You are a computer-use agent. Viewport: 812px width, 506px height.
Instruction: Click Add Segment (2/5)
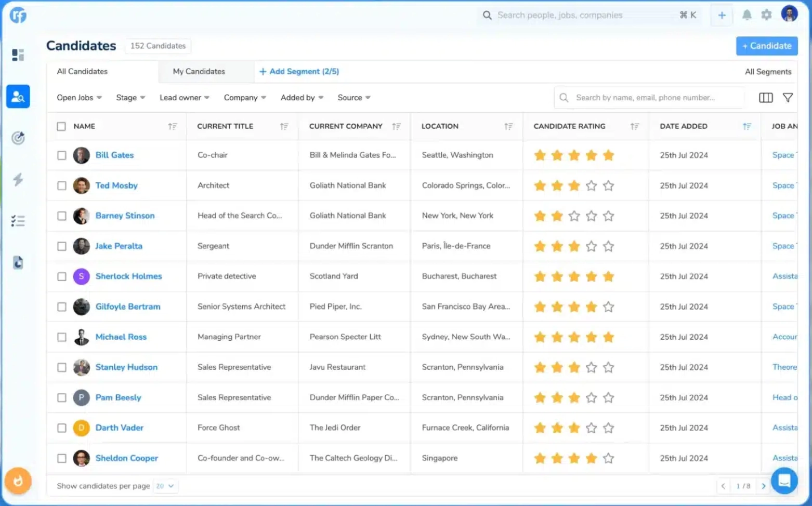tap(299, 72)
